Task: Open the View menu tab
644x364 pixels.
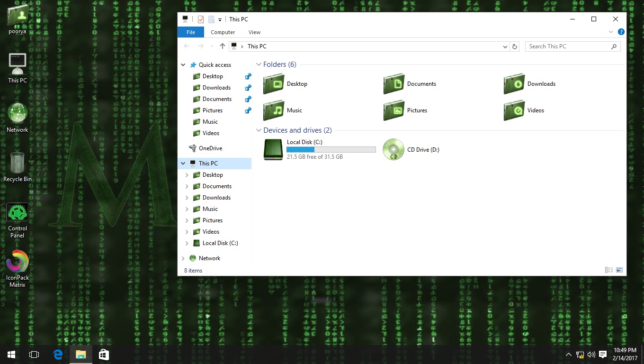Action: pos(254,32)
